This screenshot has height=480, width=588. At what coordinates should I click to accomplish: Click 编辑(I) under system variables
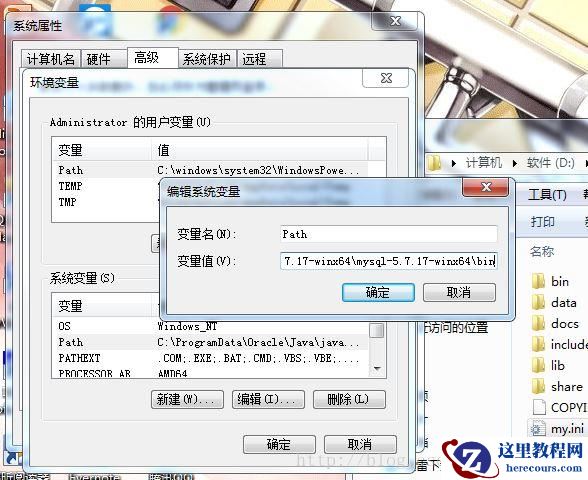coord(268,399)
